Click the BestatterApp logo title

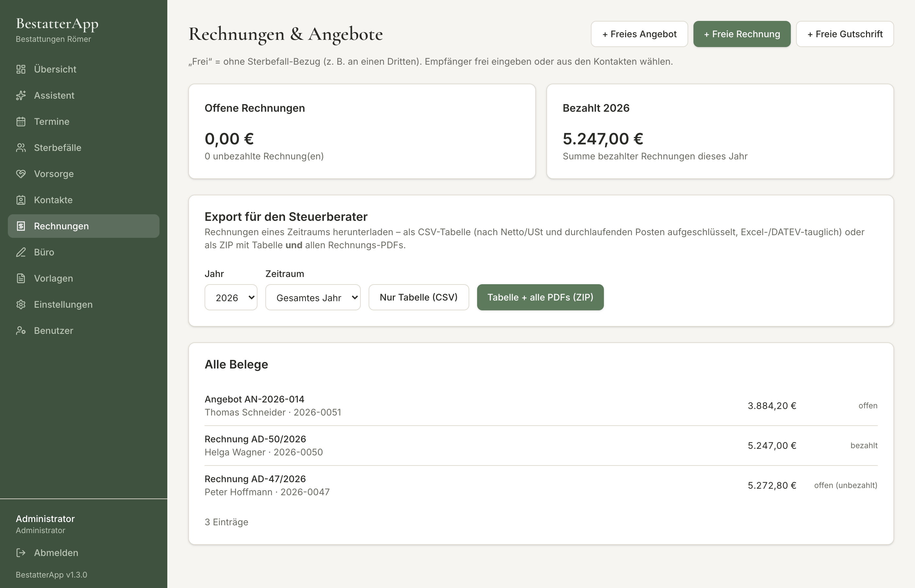(57, 24)
